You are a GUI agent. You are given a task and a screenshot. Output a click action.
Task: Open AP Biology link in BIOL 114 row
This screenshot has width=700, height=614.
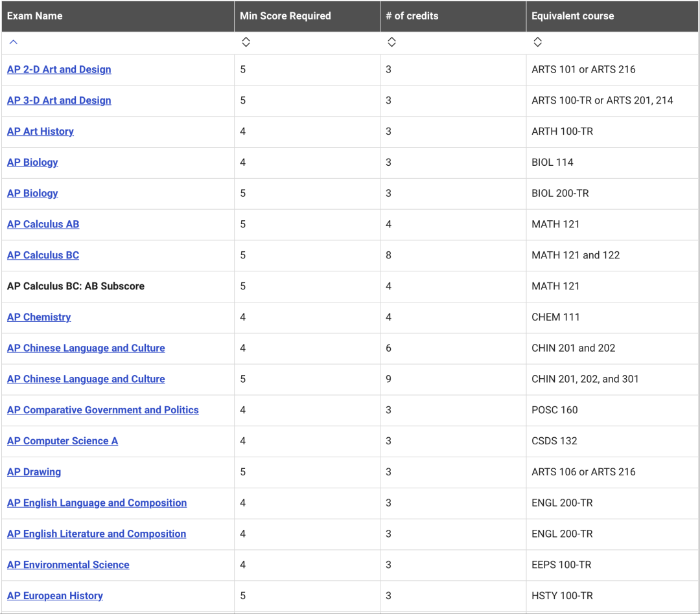click(x=32, y=163)
